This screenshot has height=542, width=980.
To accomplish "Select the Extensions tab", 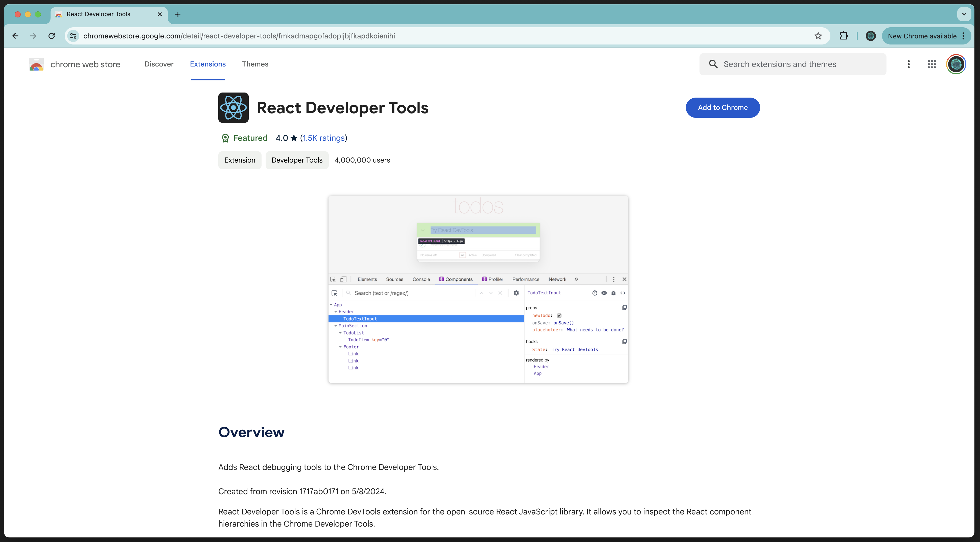I will pyautogui.click(x=208, y=64).
